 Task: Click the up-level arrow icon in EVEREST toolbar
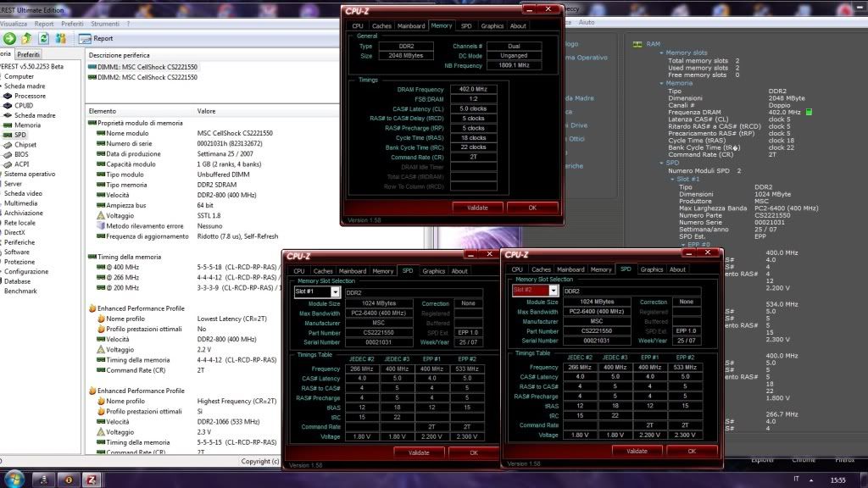(x=26, y=38)
